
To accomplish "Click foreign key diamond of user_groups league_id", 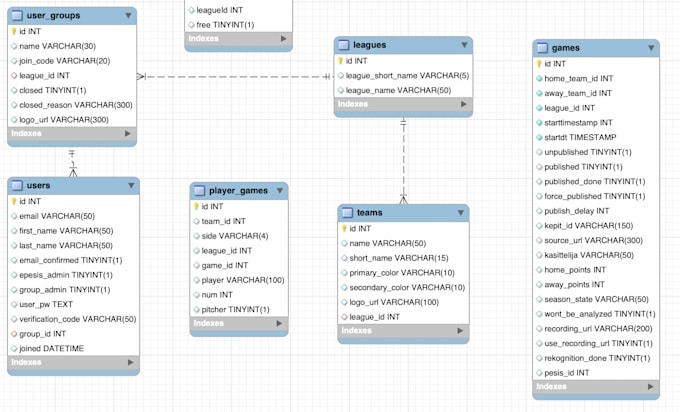I will pyautogui.click(x=14, y=75).
